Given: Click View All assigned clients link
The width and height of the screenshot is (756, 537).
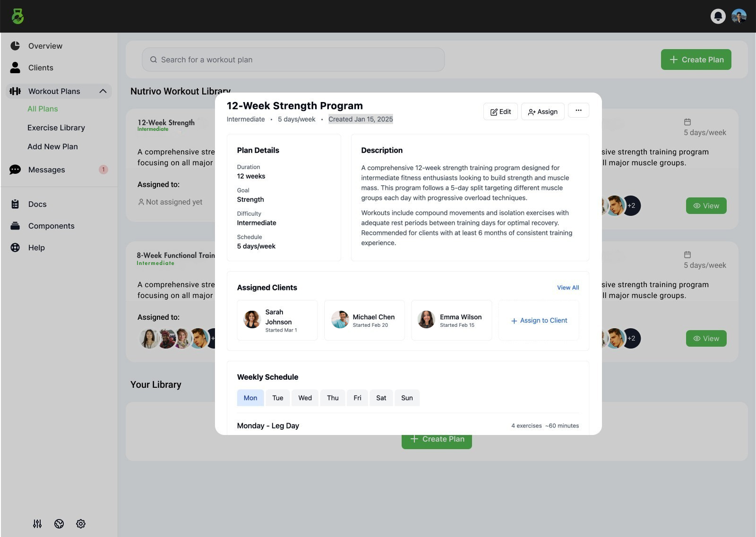Looking at the screenshot, I should click(568, 287).
